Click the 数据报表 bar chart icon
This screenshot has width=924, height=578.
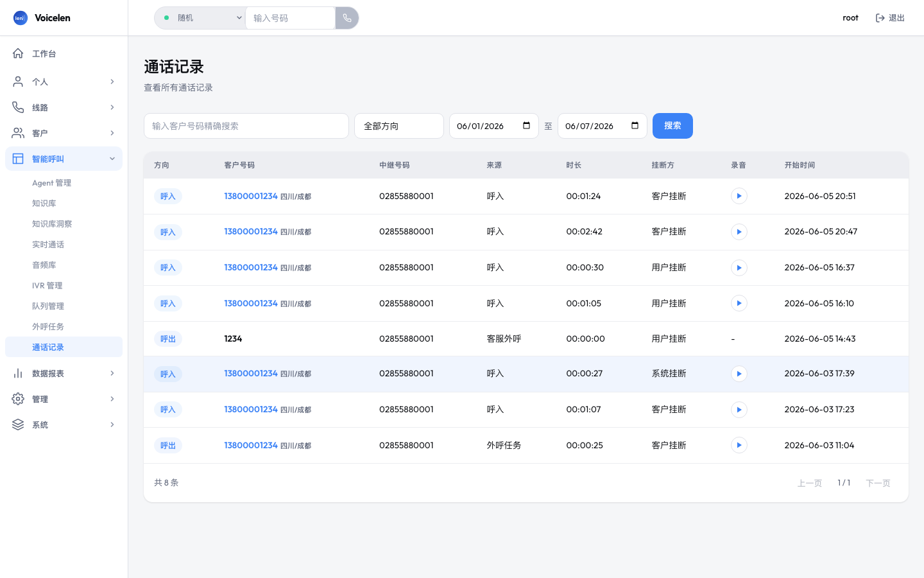tap(18, 373)
